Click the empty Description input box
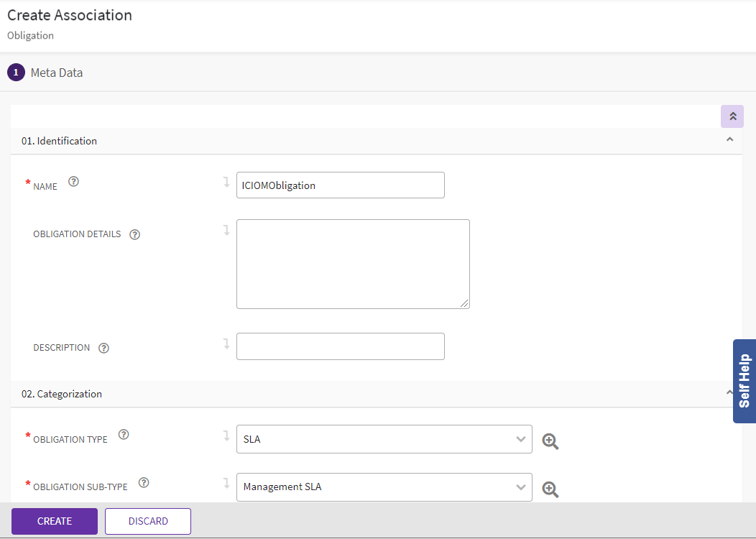This screenshot has width=756, height=539. pyautogui.click(x=340, y=346)
